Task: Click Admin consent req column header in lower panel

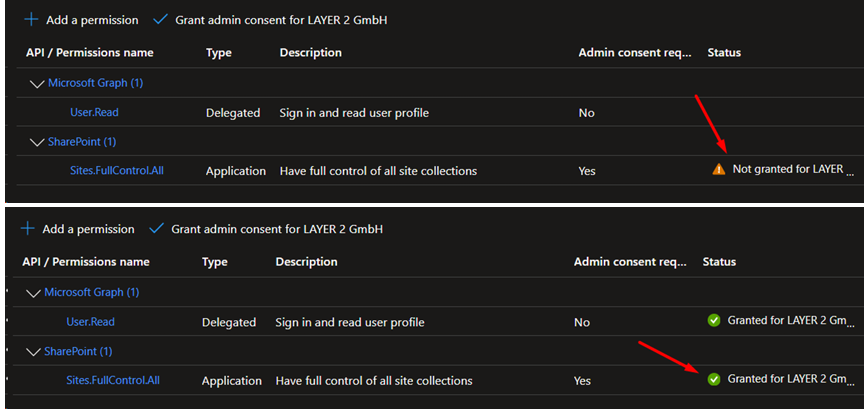Action: (x=629, y=262)
